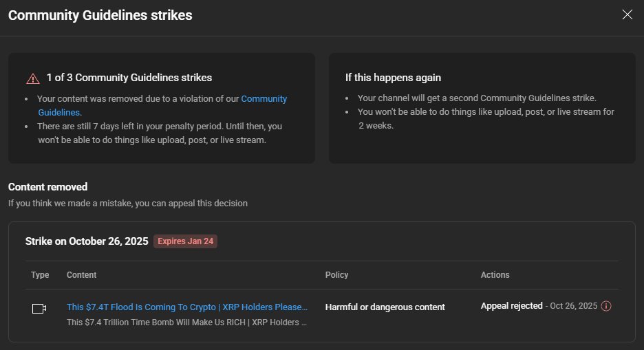Click the Strike on October 26, 2025 heading
Image resolution: width=644 pixels, height=350 pixels.
coord(87,241)
